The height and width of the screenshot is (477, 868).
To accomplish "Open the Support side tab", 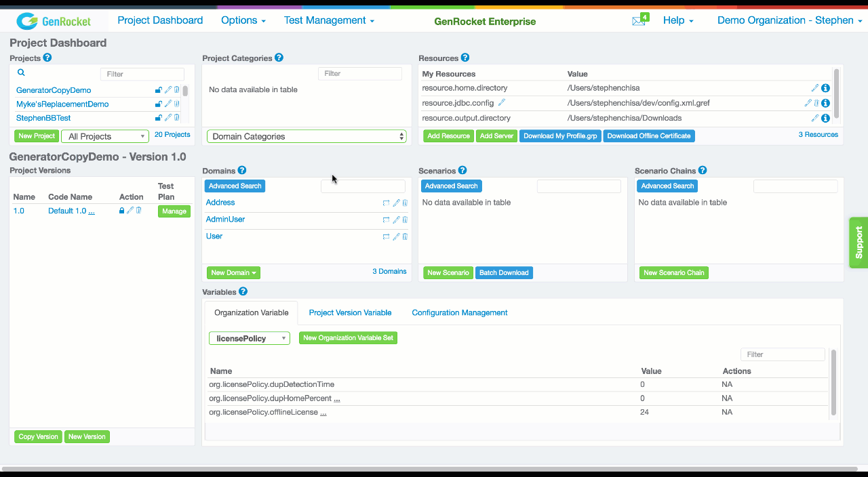I will coord(859,243).
